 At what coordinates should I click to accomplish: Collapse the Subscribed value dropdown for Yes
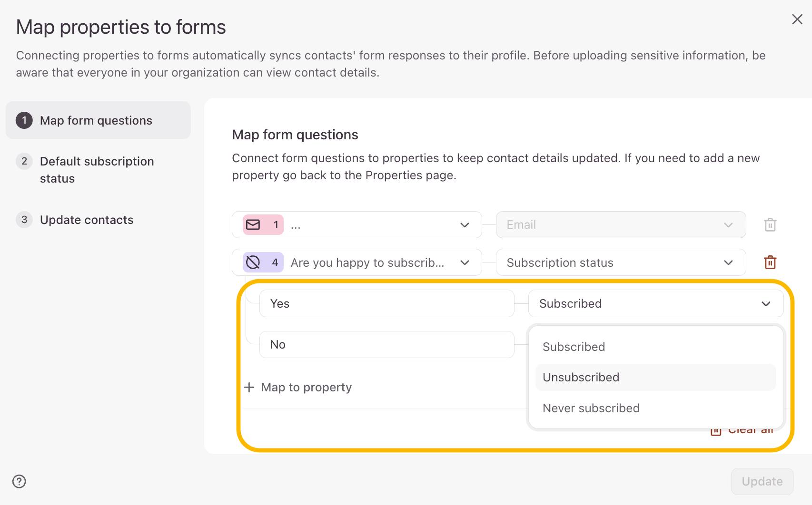[x=765, y=304]
